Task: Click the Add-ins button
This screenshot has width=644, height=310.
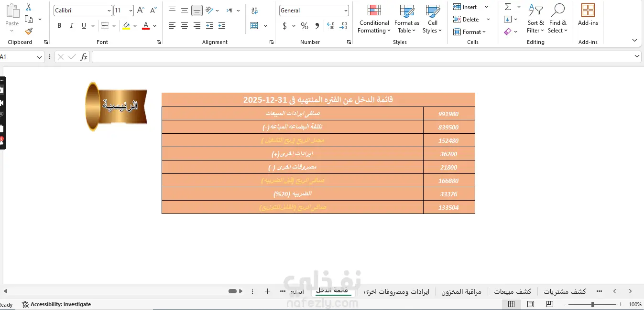Action: click(x=588, y=15)
